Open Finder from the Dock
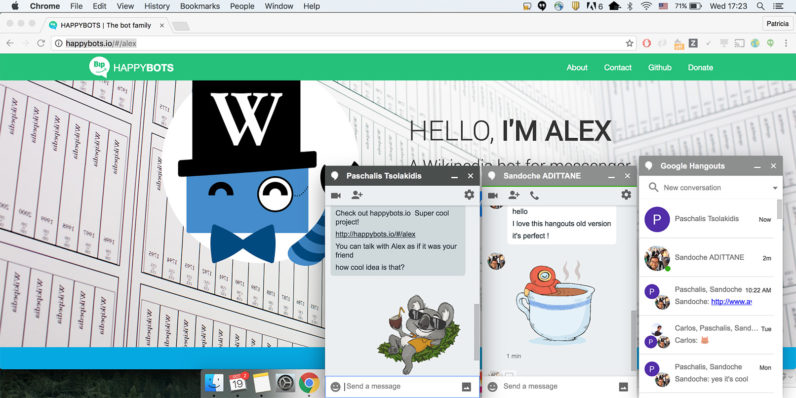The image size is (796, 398). (214, 383)
